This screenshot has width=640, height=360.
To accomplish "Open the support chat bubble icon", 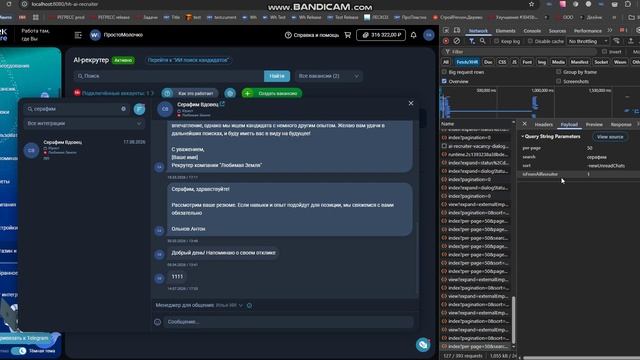I will tap(423, 345).
